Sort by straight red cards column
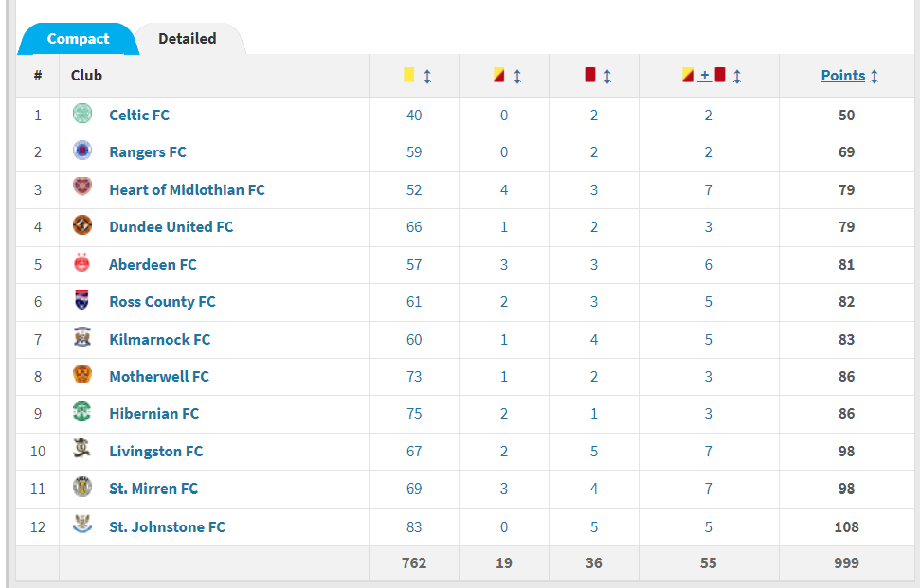The height and width of the screenshot is (588, 920). tap(607, 76)
